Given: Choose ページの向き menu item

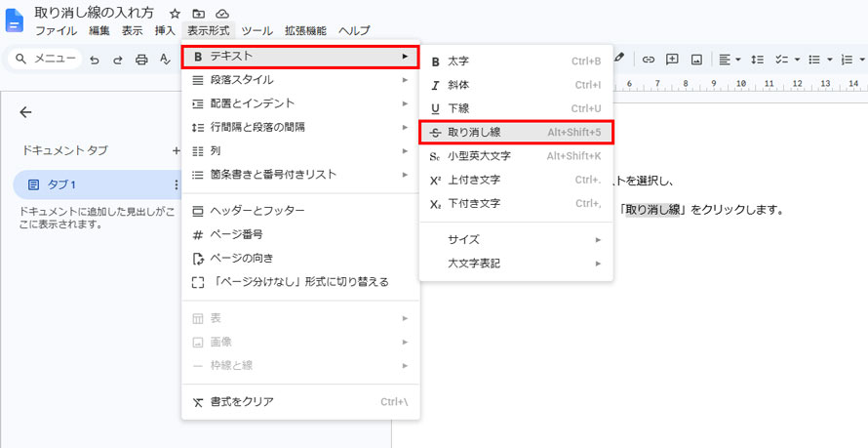Looking at the screenshot, I should (x=300, y=258).
